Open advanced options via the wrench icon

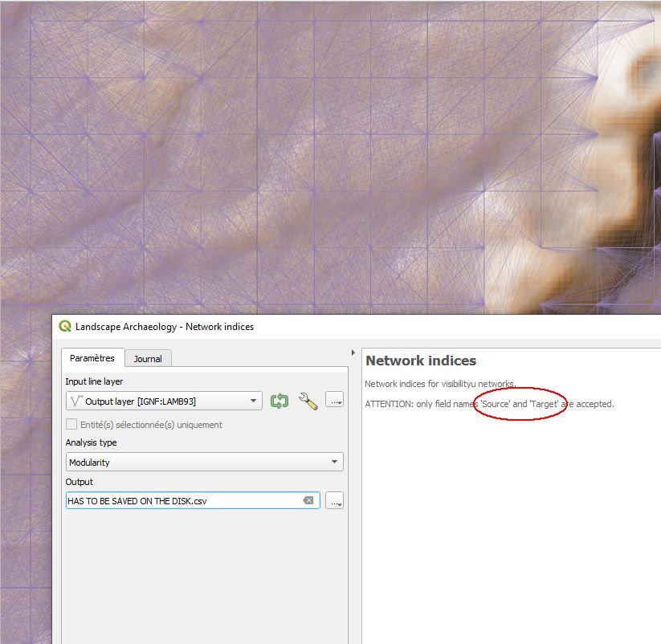tap(308, 401)
